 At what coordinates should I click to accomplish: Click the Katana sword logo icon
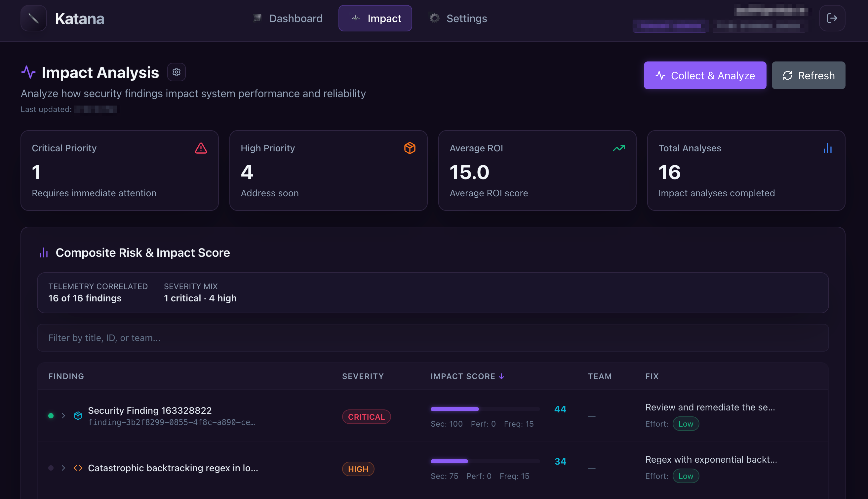[34, 18]
